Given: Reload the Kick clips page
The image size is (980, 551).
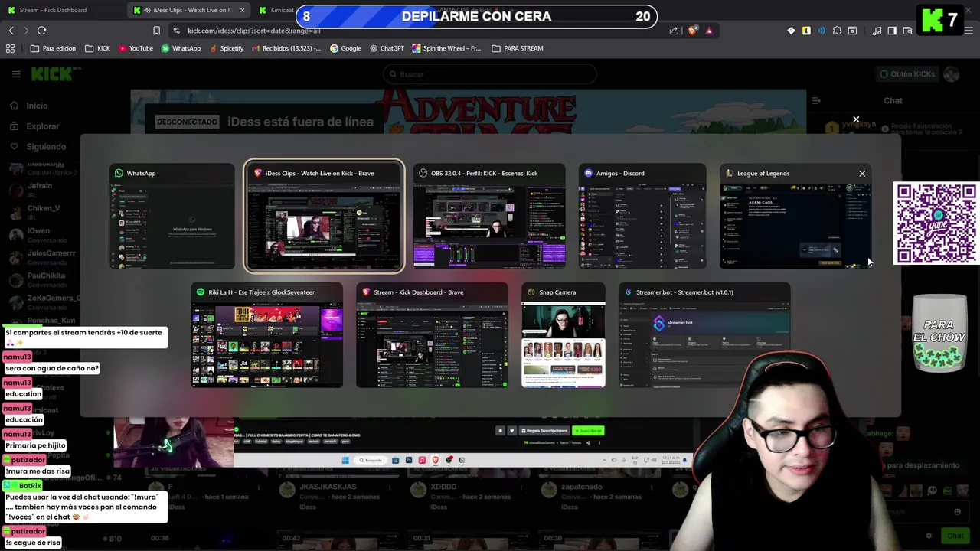Looking at the screenshot, I should point(41,31).
